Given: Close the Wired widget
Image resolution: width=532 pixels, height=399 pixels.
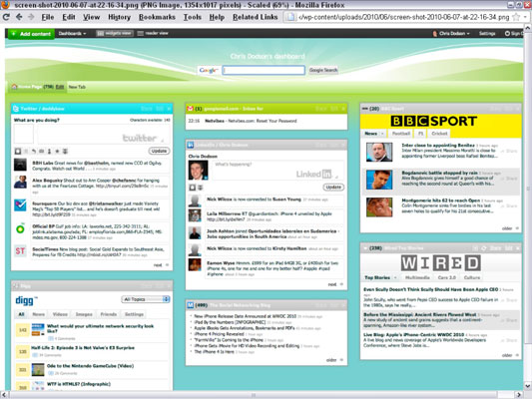Looking at the screenshot, I should [518, 248].
